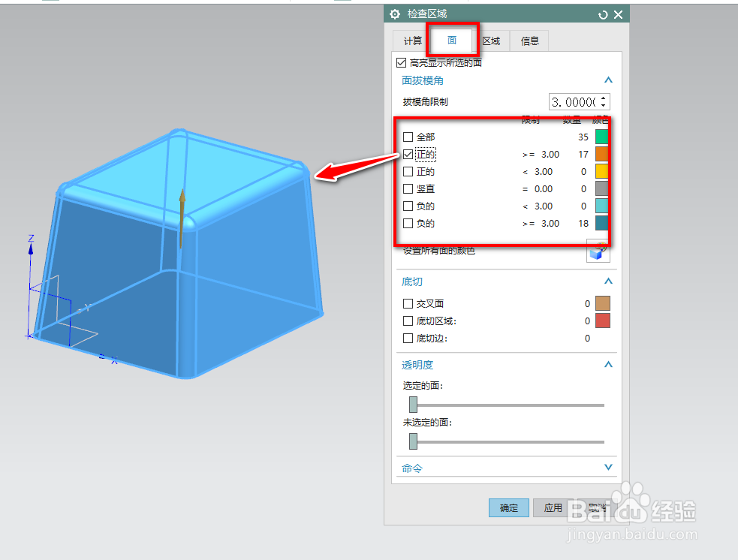Click the settings gear icon in dialog title
This screenshot has height=560, width=738.
point(395,14)
